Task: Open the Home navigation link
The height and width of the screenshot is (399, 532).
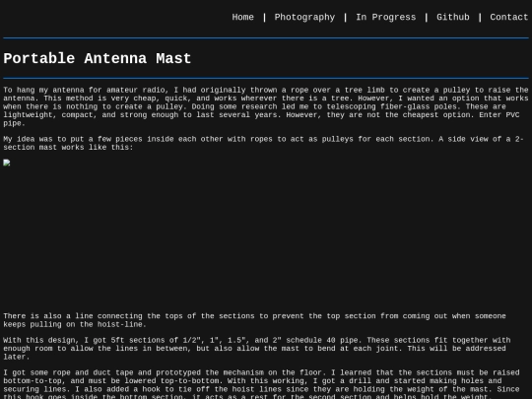Action: tap(242, 17)
